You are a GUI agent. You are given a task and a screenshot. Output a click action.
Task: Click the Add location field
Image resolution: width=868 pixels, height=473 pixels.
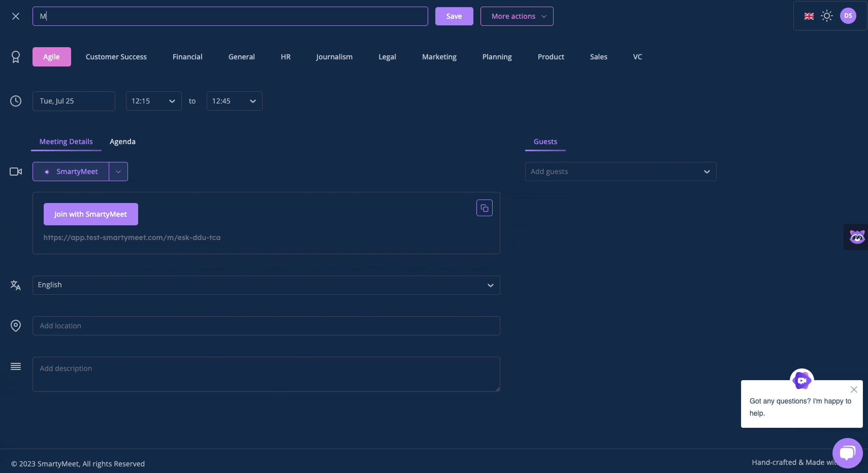click(266, 326)
